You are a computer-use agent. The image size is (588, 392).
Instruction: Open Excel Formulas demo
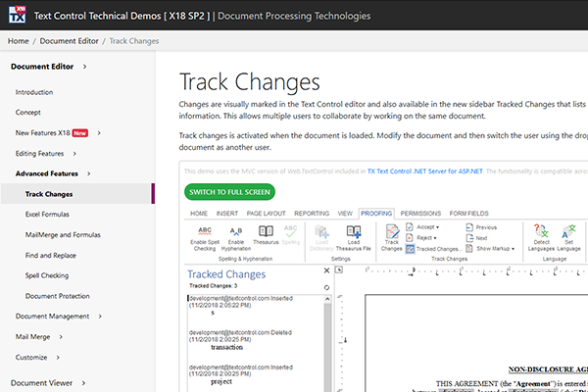47,215
